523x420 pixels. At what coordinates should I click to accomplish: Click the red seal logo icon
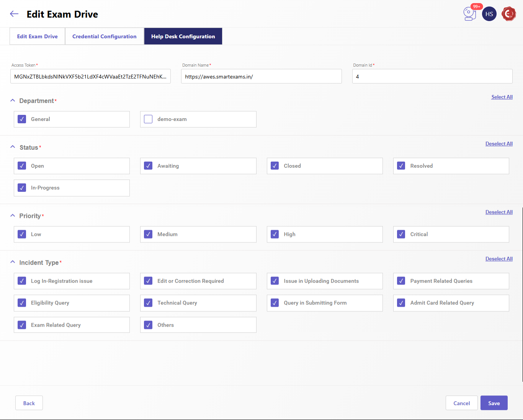[x=508, y=14]
